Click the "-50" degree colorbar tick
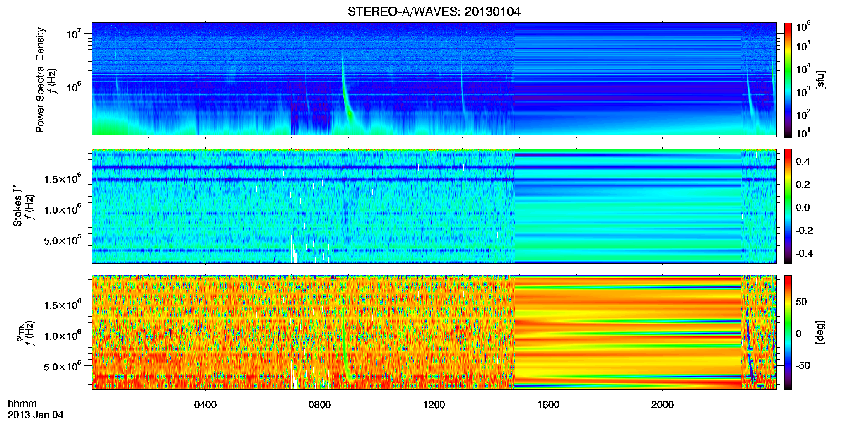Viewport: 868px width, 447px height. click(803, 366)
